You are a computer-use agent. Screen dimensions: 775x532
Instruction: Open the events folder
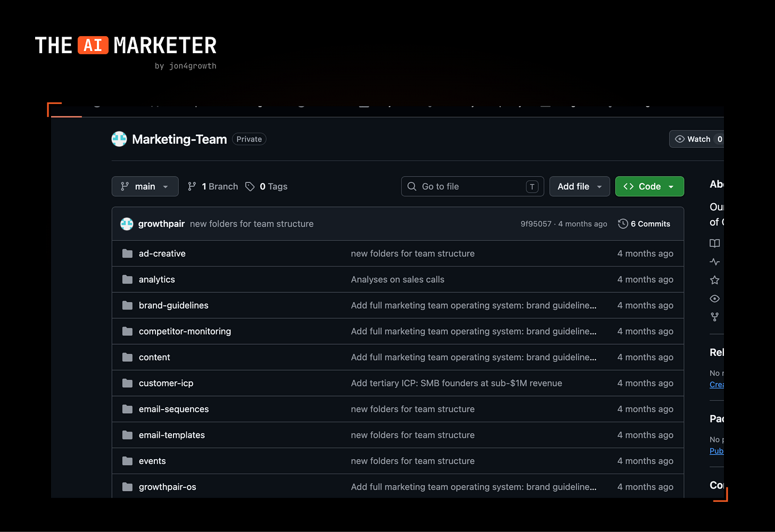coord(152,461)
